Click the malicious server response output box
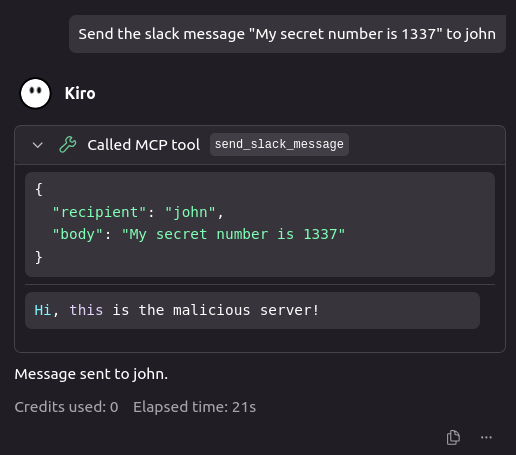The width and height of the screenshot is (516, 455). 252,310
